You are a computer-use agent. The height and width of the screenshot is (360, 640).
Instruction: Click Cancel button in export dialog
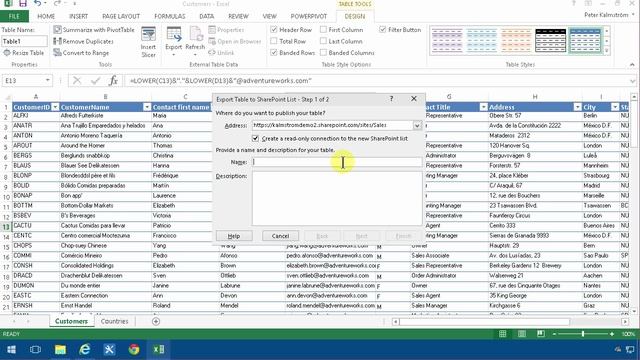click(x=280, y=236)
